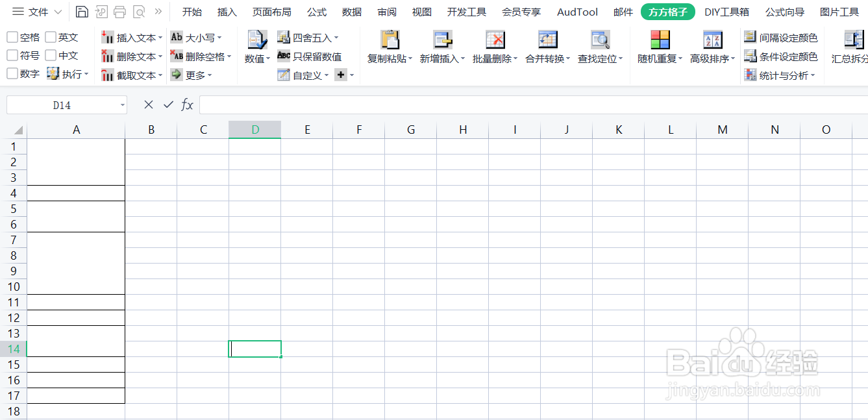
Task: Switch to the DIY工具箱 ribbon tab
Action: 726,11
